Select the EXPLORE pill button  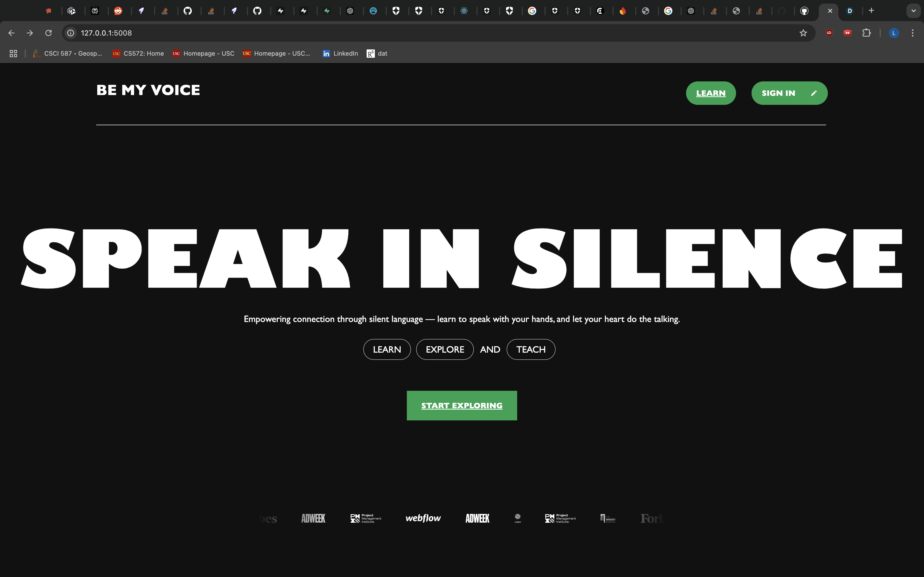click(x=445, y=349)
